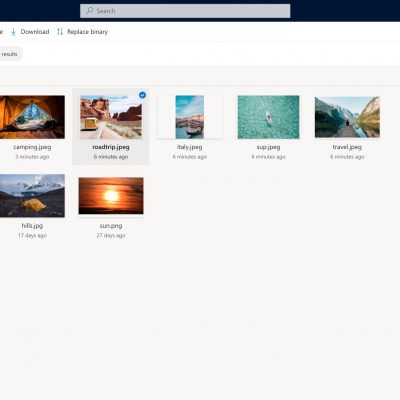Open the camping.jpeg thumbnail
This screenshot has width=400, height=400.
[32, 117]
